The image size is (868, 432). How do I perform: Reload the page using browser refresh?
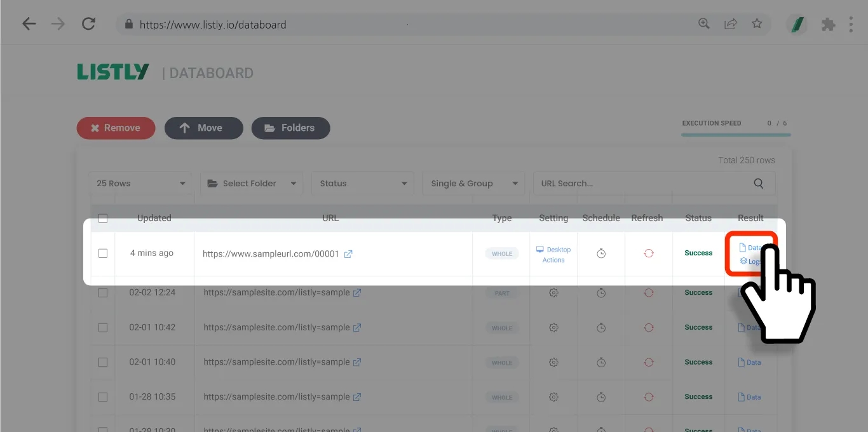88,24
